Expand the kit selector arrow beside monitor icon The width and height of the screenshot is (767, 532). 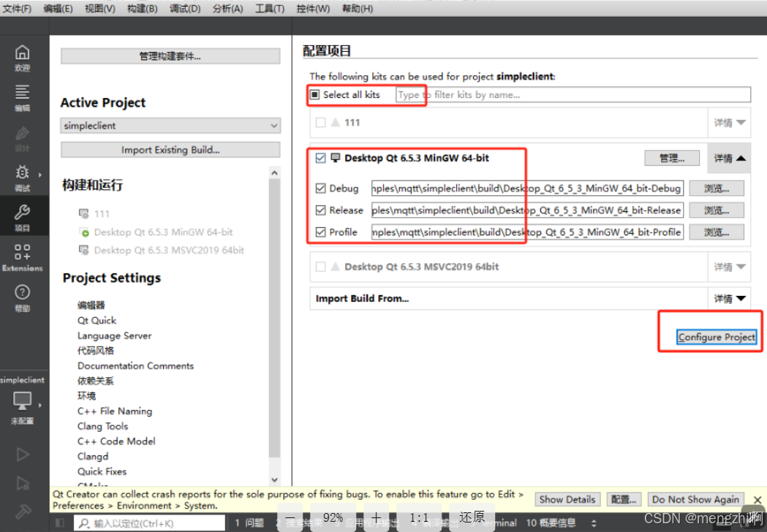point(40,404)
